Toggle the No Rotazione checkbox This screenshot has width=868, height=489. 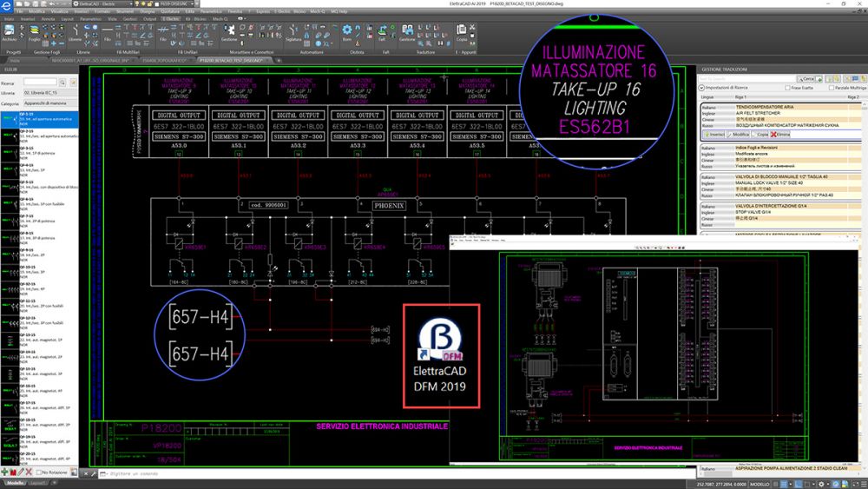point(39,472)
